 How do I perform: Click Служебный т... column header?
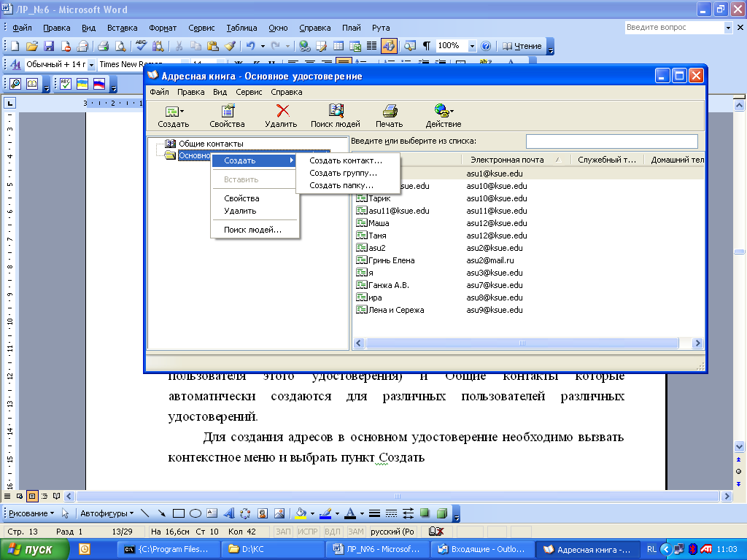tap(607, 160)
